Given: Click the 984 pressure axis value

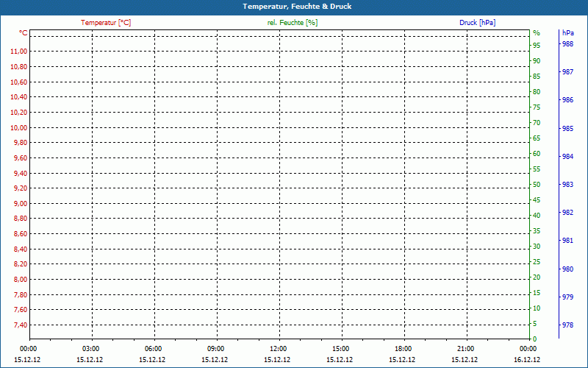Looking at the screenshot, I should (567, 157).
